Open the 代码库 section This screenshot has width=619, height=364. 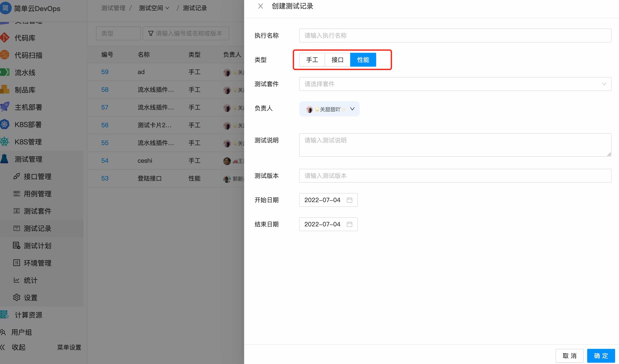24,38
